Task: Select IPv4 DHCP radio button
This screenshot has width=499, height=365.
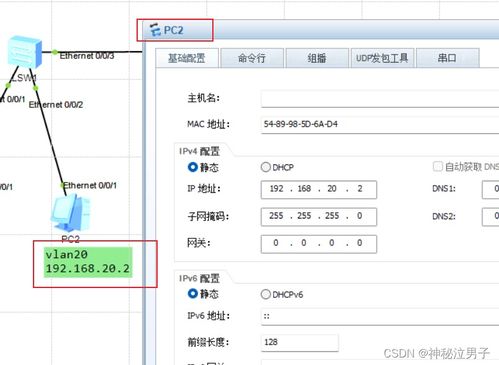Action: pyautogui.click(x=266, y=167)
